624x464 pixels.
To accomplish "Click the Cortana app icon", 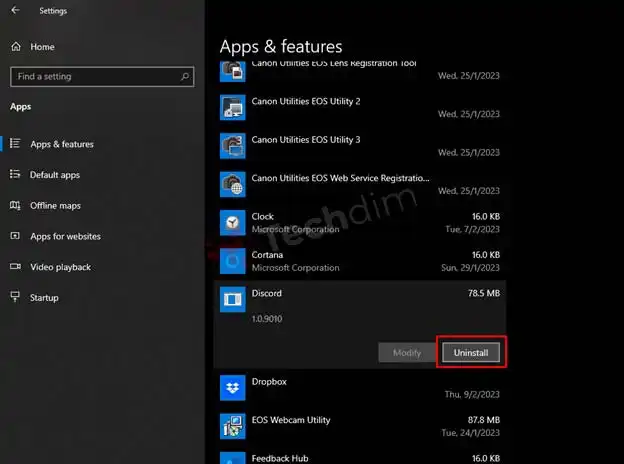I will pyautogui.click(x=233, y=261).
